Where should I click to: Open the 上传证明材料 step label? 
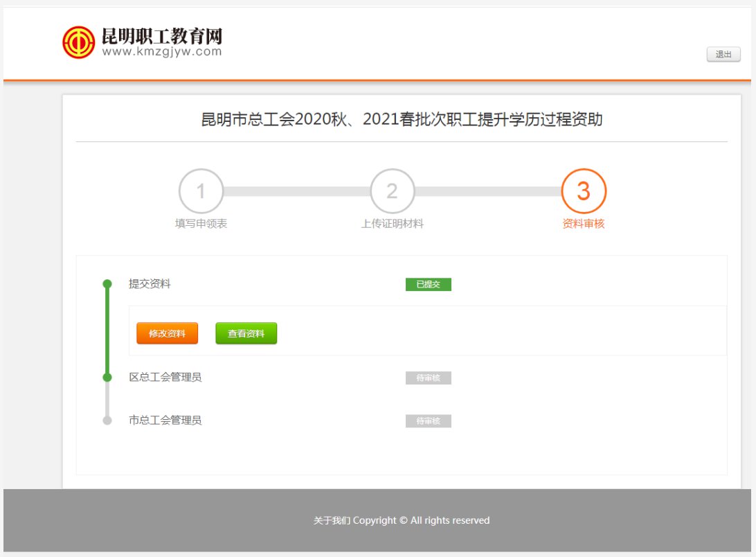[x=392, y=224]
